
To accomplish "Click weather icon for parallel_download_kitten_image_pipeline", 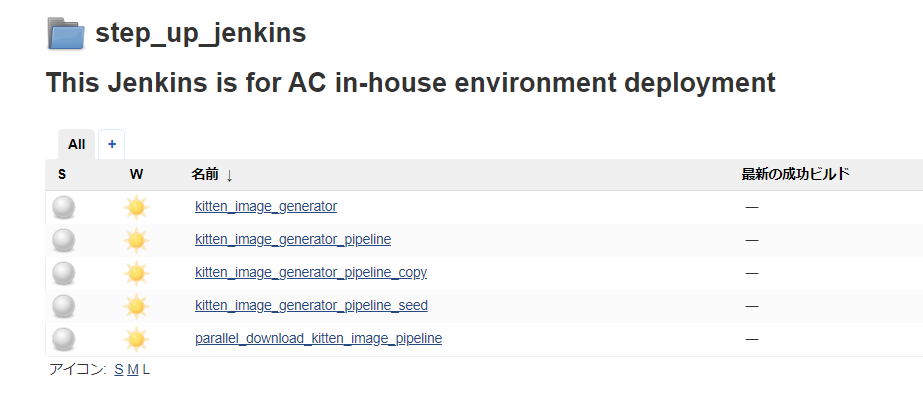I will (x=136, y=339).
